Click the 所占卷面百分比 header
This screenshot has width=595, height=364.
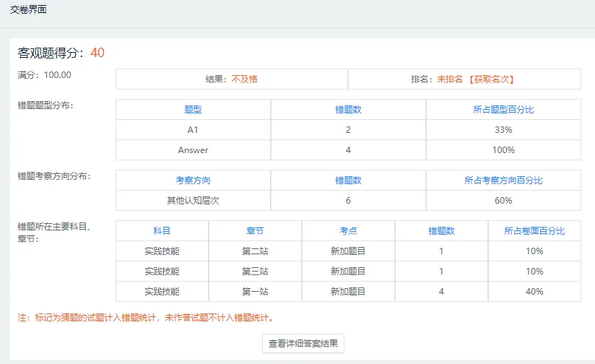pos(534,231)
